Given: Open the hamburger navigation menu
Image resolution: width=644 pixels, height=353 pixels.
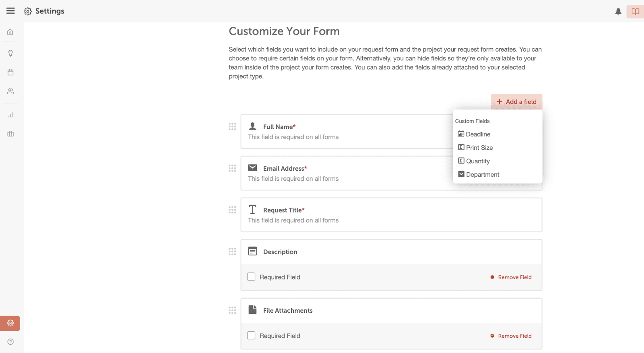Looking at the screenshot, I should tap(10, 11).
